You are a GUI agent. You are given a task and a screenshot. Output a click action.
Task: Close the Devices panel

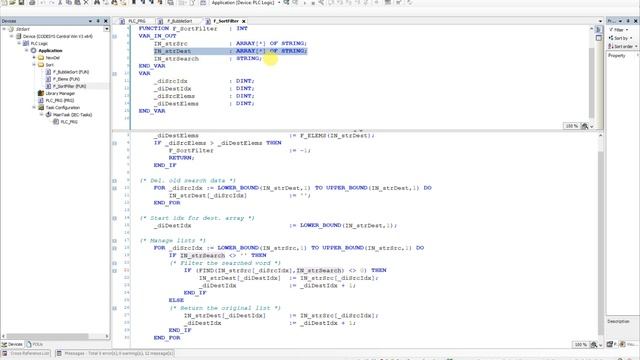point(106,21)
